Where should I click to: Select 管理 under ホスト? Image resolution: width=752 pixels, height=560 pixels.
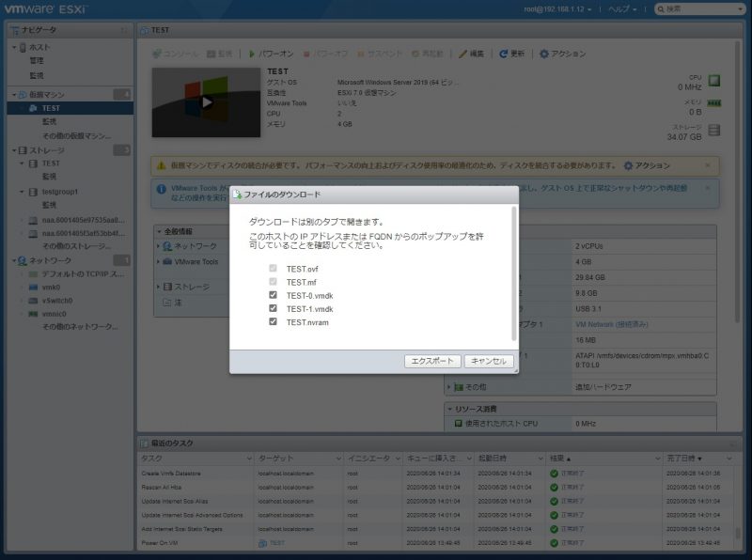click(x=37, y=60)
